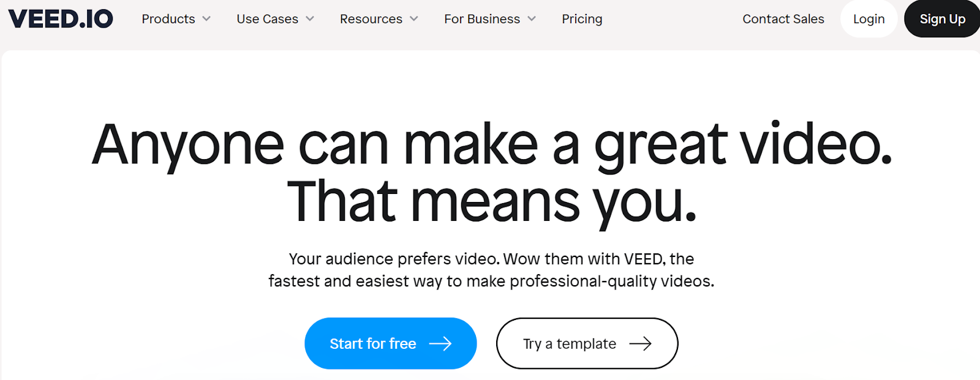Go to the Pricing page
Viewport: 980px width, 380px height.
[582, 19]
